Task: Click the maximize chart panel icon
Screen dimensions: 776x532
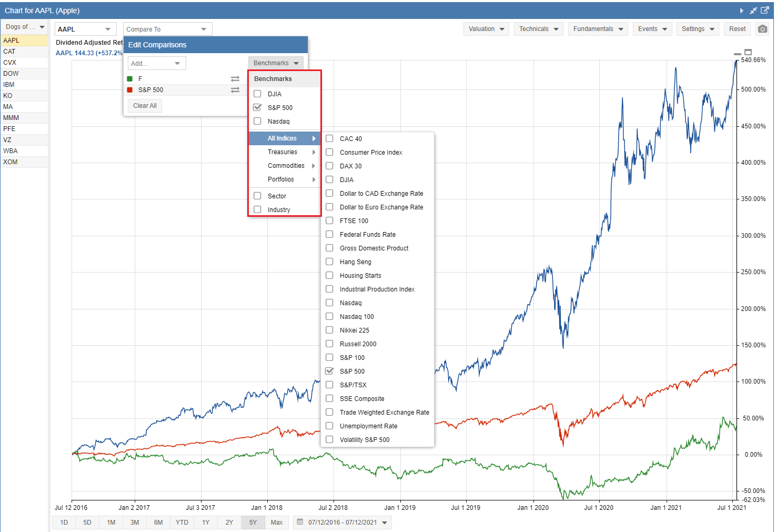Action: pos(748,52)
